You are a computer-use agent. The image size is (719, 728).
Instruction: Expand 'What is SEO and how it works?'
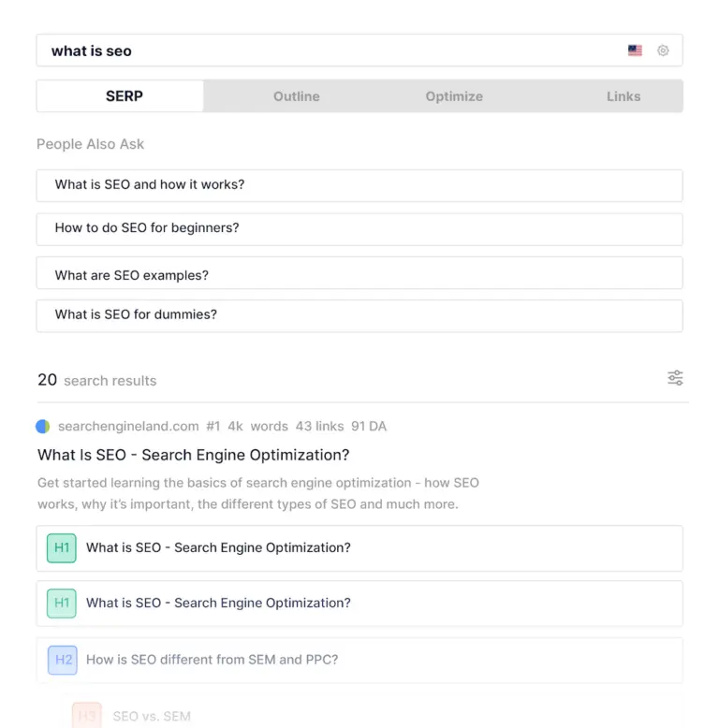point(359,185)
